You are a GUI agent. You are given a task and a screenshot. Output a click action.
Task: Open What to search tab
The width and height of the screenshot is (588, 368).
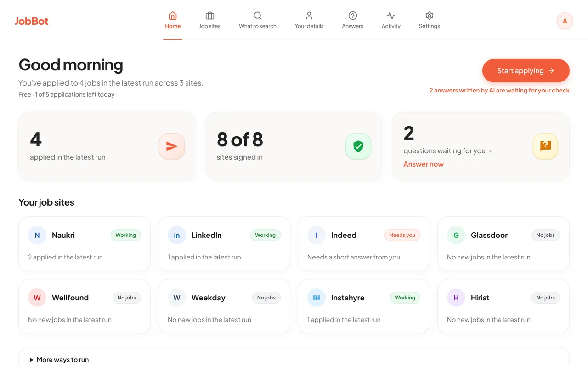(x=258, y=20)
